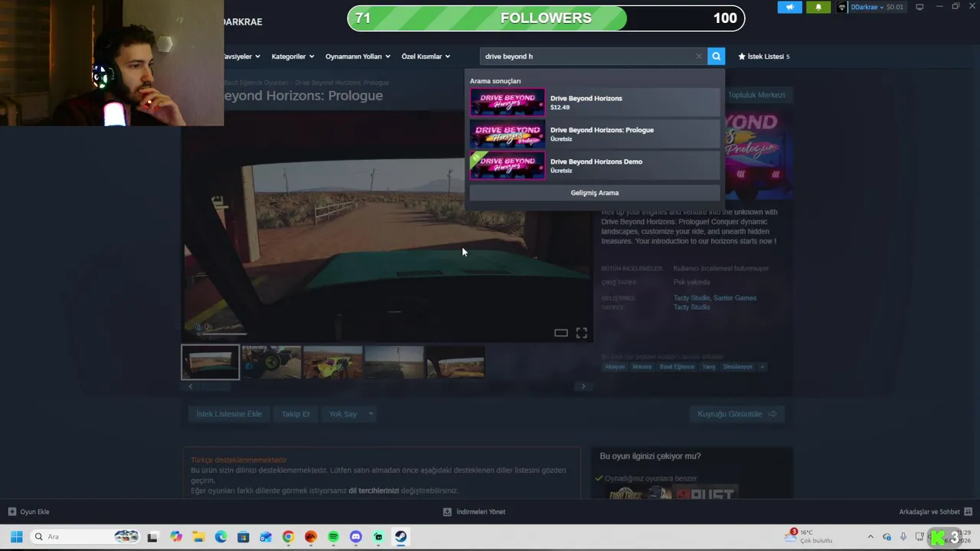
Task: Open İndirmeleri Yönet downloads manager
Action: pos(474,512)
